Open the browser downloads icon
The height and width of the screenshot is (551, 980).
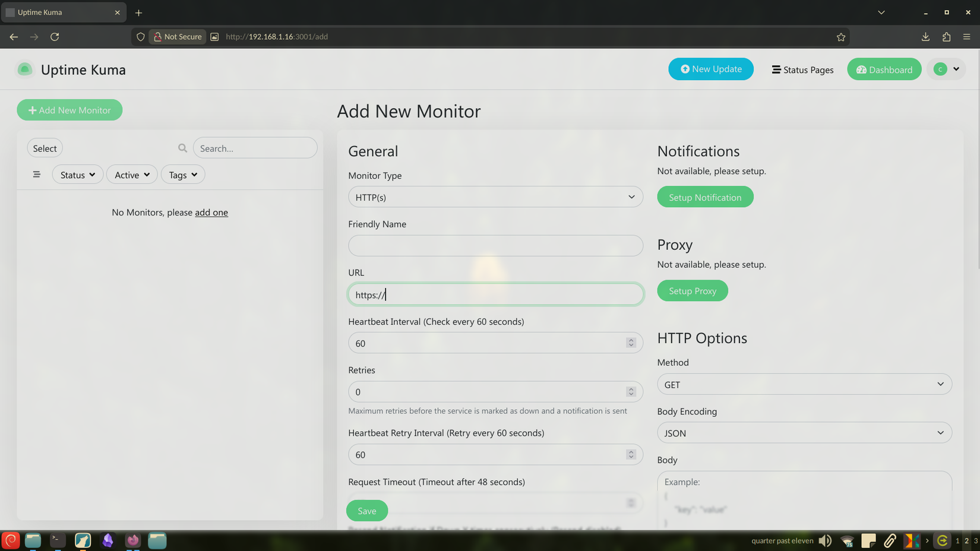[925, 37]
